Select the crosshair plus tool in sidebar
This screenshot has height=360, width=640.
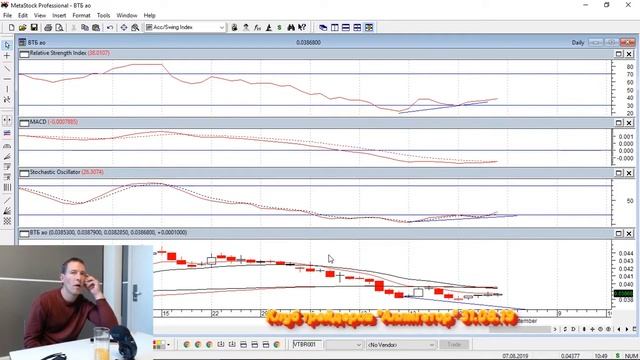point(7,56)
